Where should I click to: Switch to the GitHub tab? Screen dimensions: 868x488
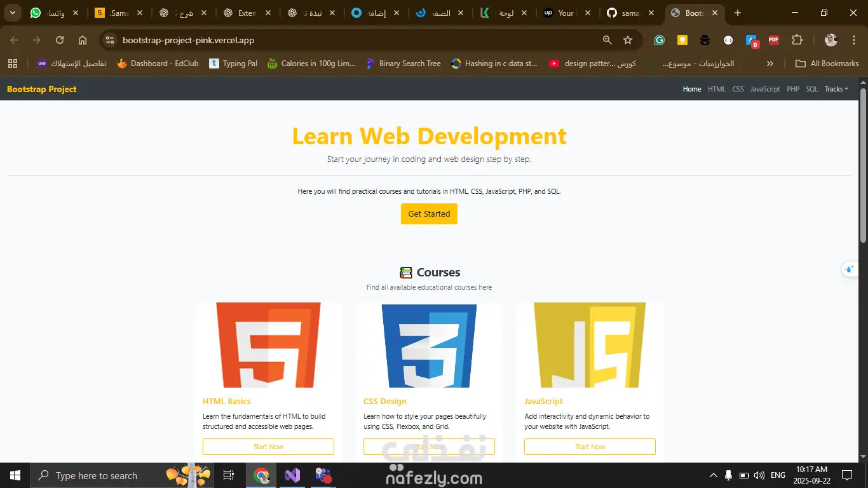(632, 13)
